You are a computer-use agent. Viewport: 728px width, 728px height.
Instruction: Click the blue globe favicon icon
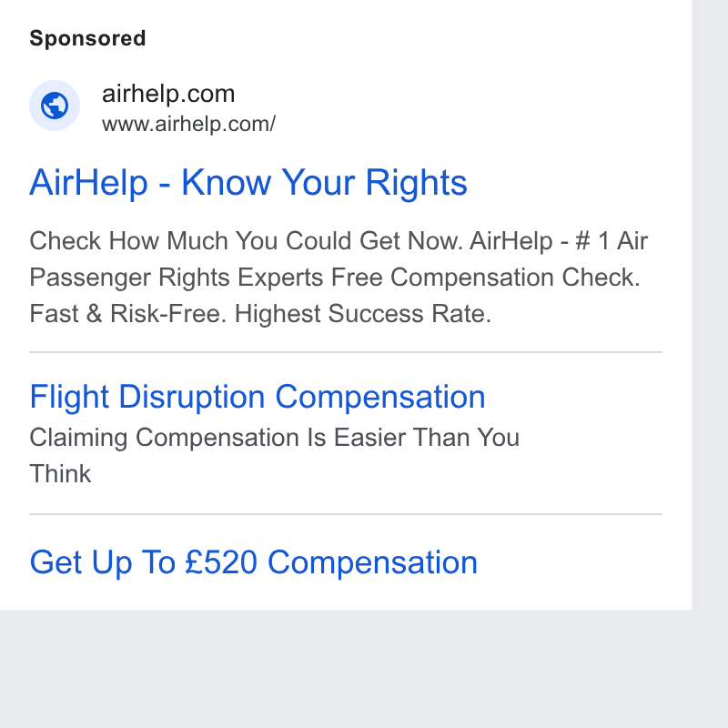coord(55,106)
